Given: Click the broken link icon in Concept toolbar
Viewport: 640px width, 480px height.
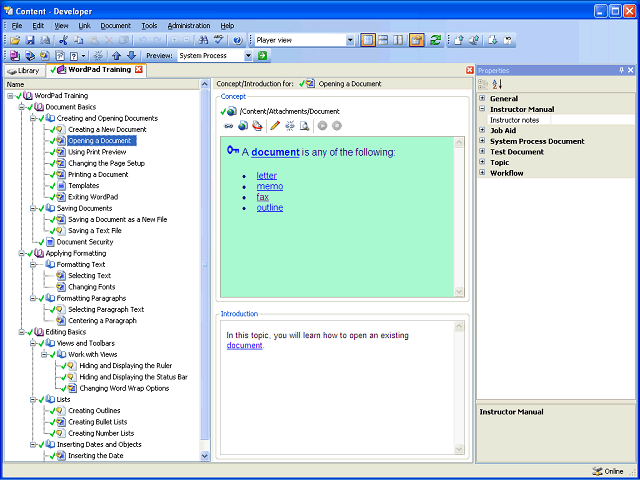Looking at the screenshot, I should pyautogui.click(x=290, y=126).
